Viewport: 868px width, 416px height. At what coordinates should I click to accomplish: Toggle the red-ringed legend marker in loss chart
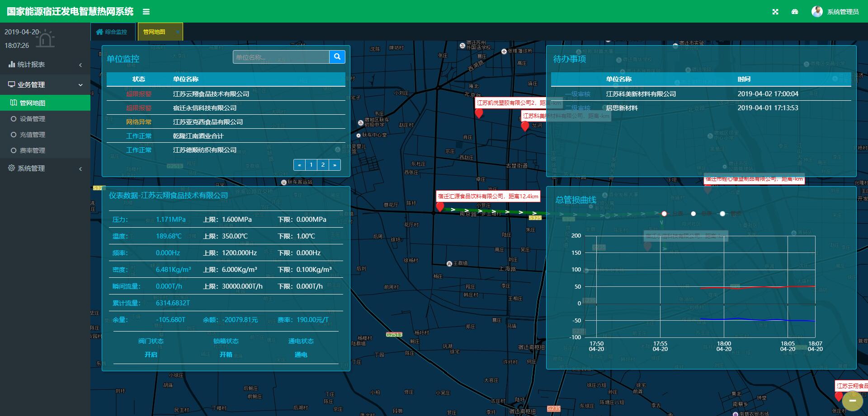664,214
